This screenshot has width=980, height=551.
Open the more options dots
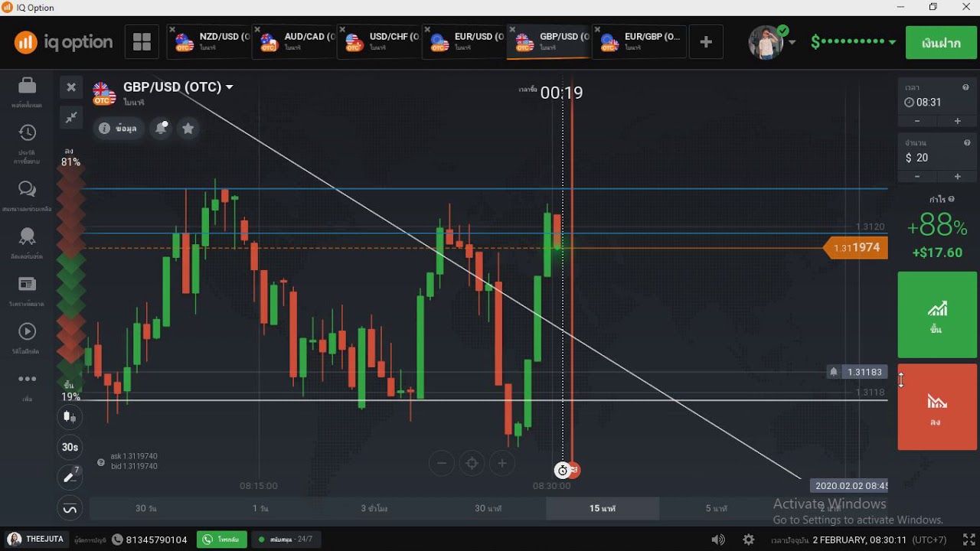point(27,379)
